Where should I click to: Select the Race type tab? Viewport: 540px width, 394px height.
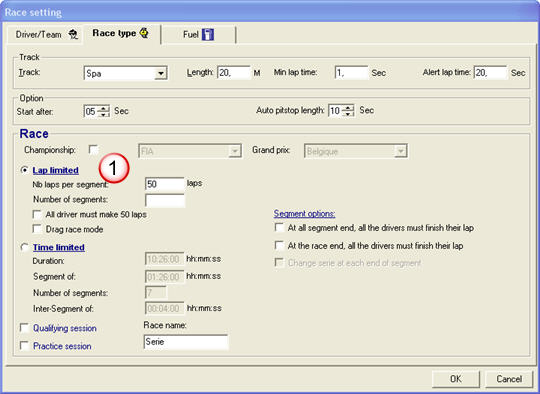pos(121,33)
